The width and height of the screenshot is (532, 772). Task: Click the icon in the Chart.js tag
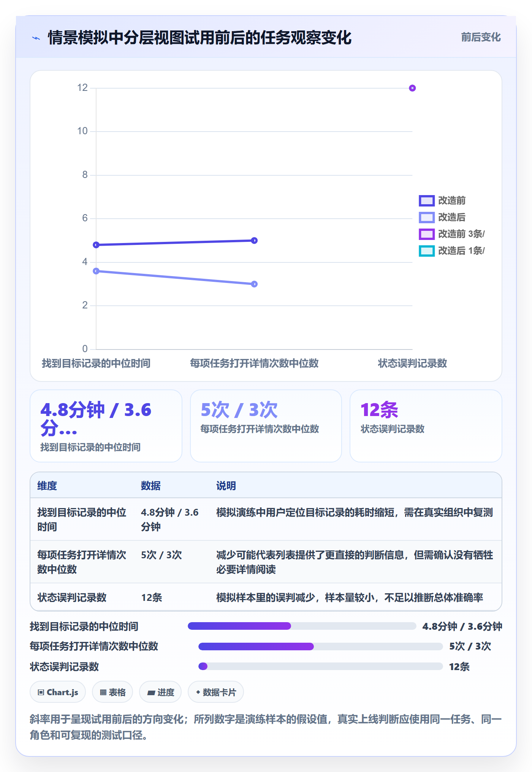[x=41, y=693]
